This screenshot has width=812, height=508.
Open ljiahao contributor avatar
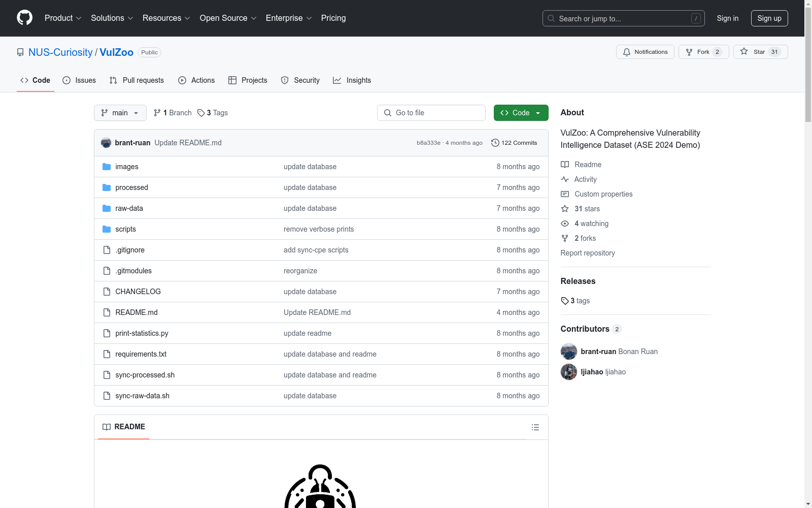coord(569,372)
